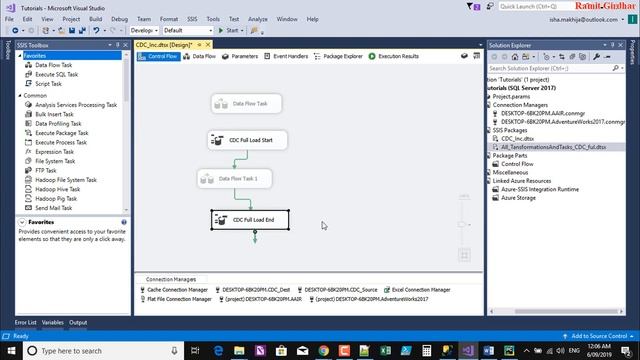Viewport: 640px width, 360px height.
Task: Select Hadoop Hive Task in toolbox
Action: tap(58, 189)
